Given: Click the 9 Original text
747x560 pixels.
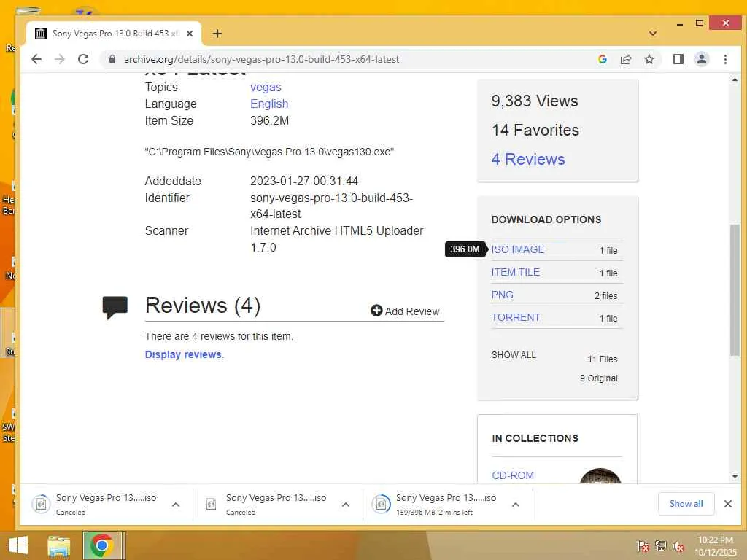Looking at the screenshot, I should point(598,378).
